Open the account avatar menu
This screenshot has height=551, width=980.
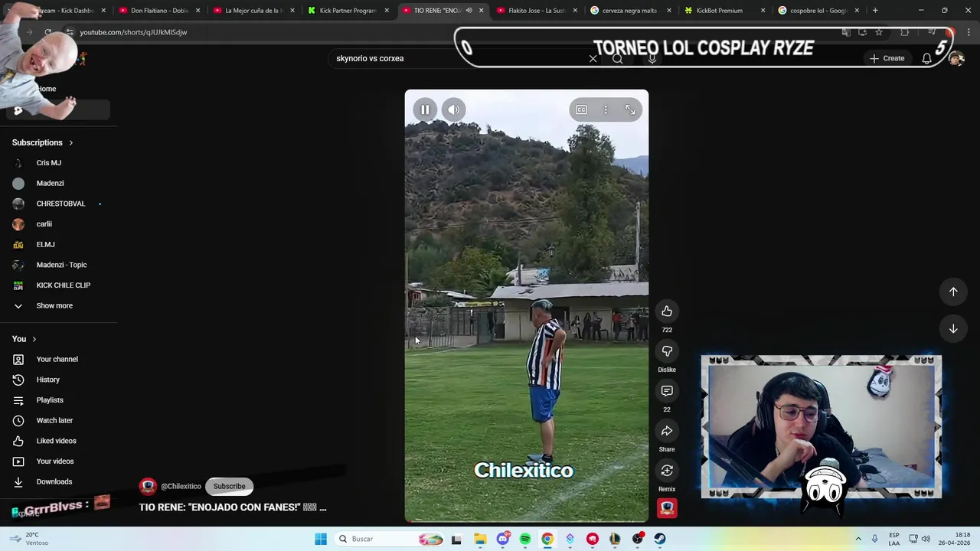click(x=955, y=58)
